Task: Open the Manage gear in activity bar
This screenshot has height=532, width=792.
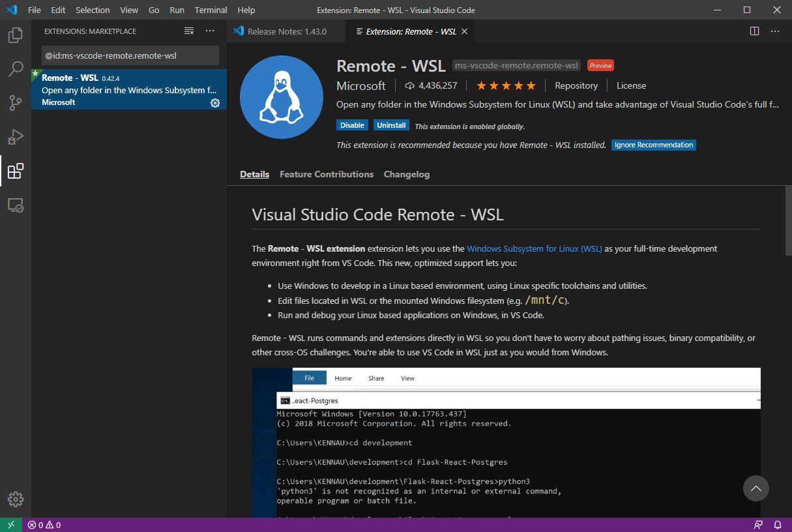Action: (x=16, y=499)
